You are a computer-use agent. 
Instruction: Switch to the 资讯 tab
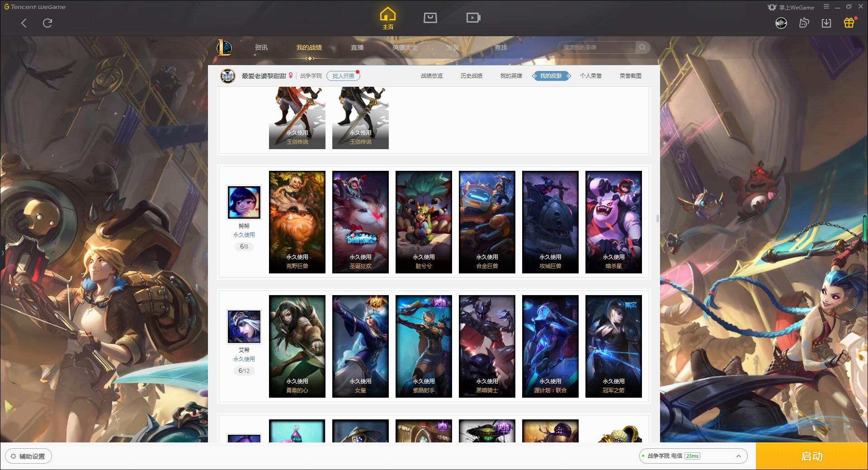pos(261,47)
